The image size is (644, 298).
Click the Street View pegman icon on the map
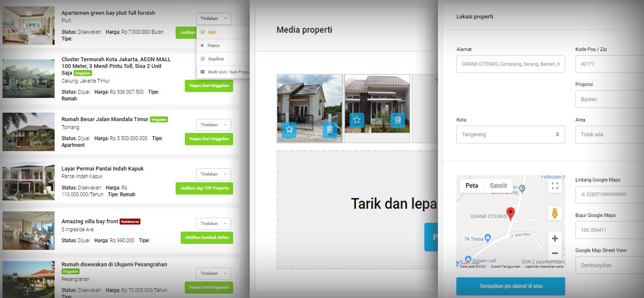555,213
